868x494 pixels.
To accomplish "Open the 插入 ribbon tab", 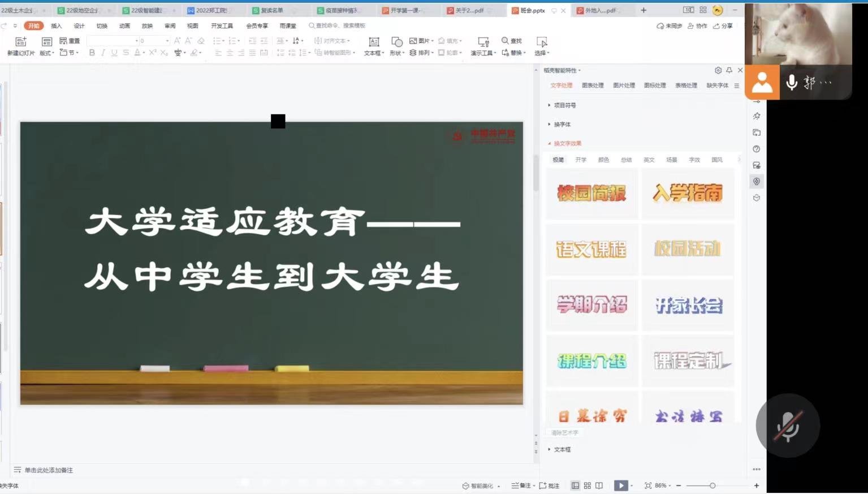I will click(x=56, y=26).
